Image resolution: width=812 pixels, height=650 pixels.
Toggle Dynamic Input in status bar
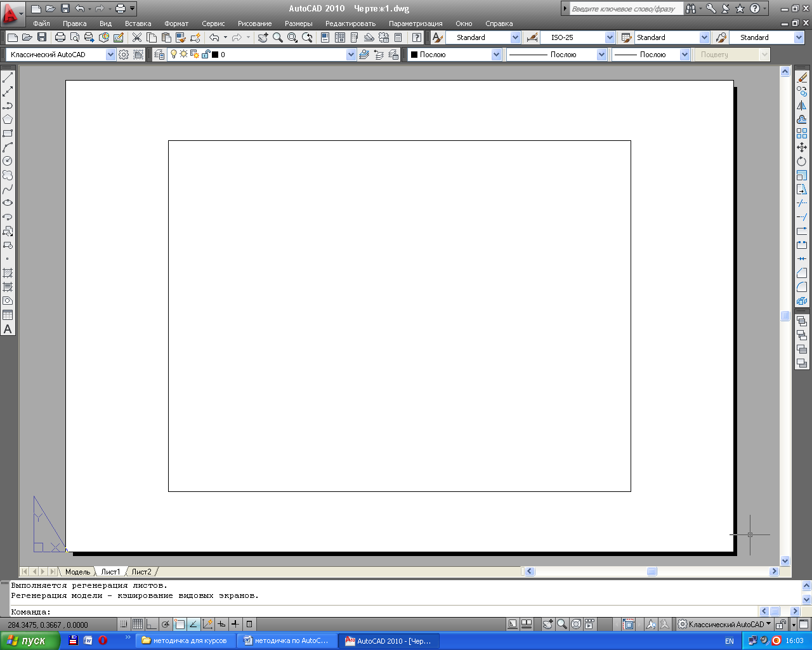(221, 625)
